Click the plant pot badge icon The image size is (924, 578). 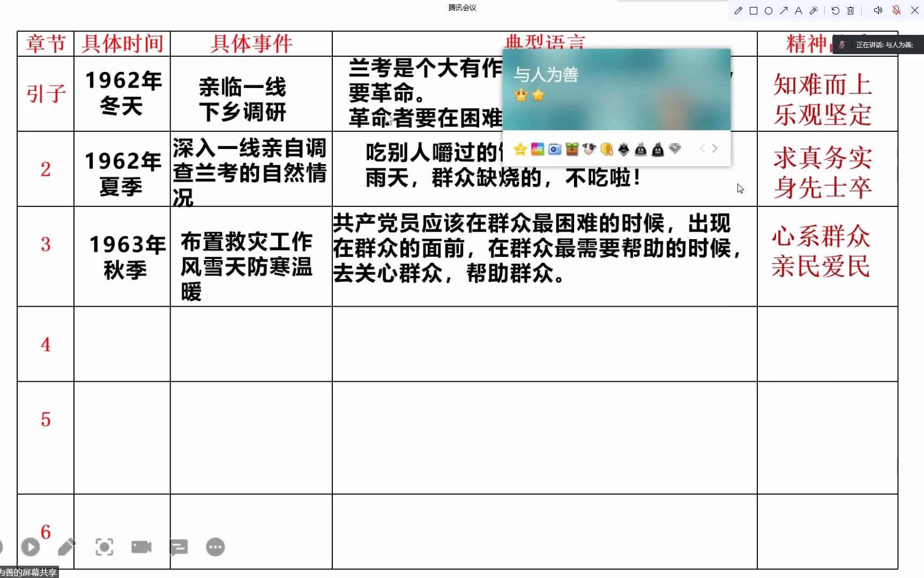572,149
